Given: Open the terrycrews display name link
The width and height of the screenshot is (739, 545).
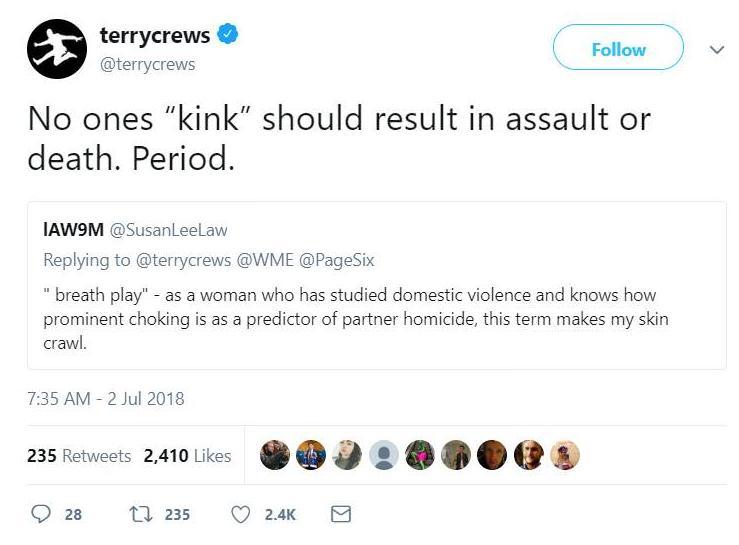Looking at the screenshot, I should [155, 35].
